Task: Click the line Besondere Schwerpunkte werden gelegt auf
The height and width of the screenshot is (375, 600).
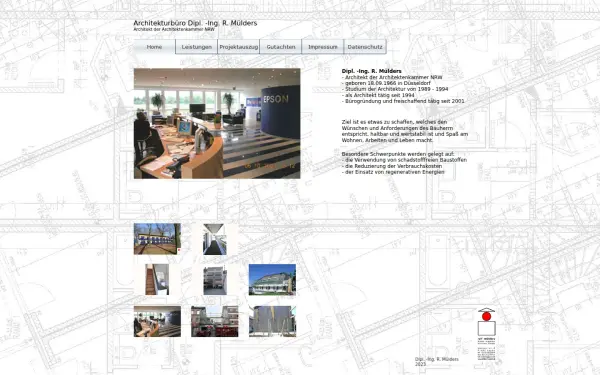Action: pos(398,154)
